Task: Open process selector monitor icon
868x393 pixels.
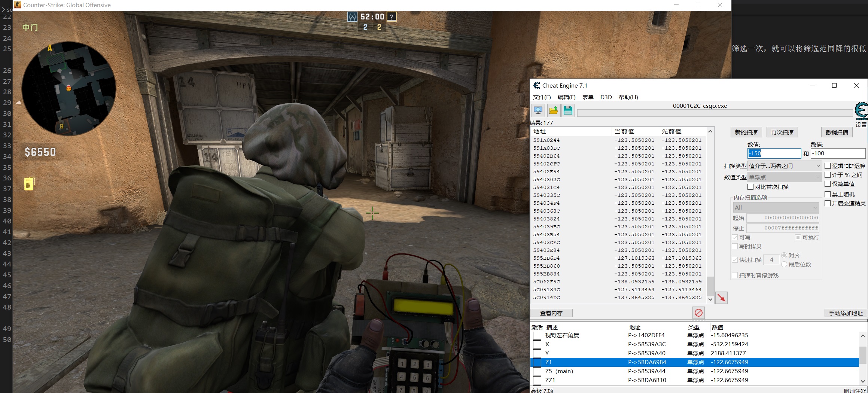Action: click(x=538, y=110)
